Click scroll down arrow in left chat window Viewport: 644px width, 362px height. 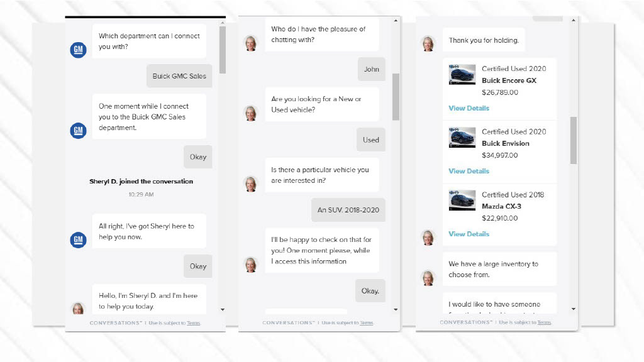(223, 309)
